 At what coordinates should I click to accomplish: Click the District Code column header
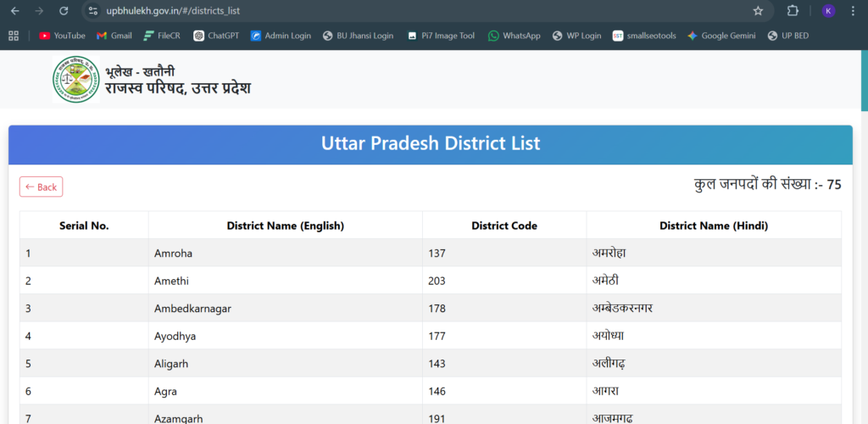coord(504,226)
